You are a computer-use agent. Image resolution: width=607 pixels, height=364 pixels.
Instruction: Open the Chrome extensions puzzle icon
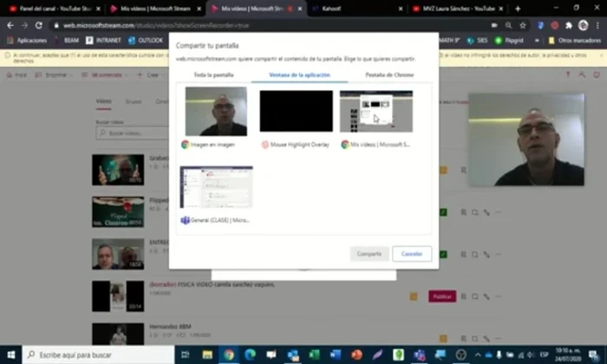coord(569,25)
